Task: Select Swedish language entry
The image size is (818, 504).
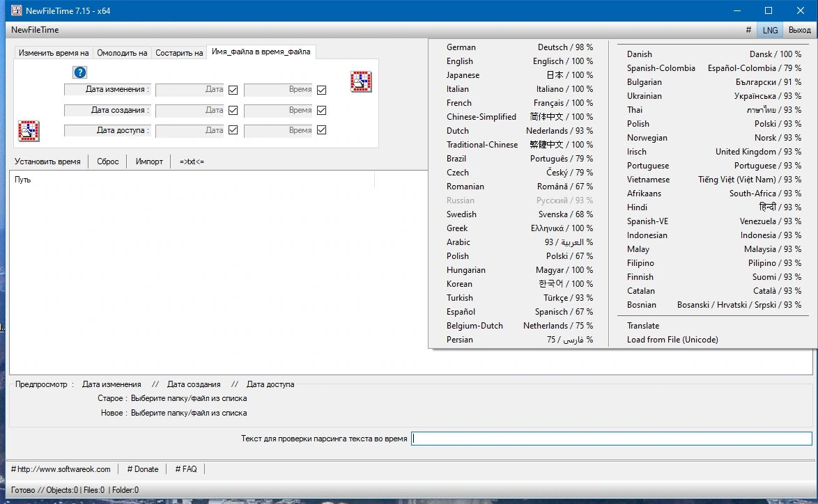Action: click(x=520, y=214)
